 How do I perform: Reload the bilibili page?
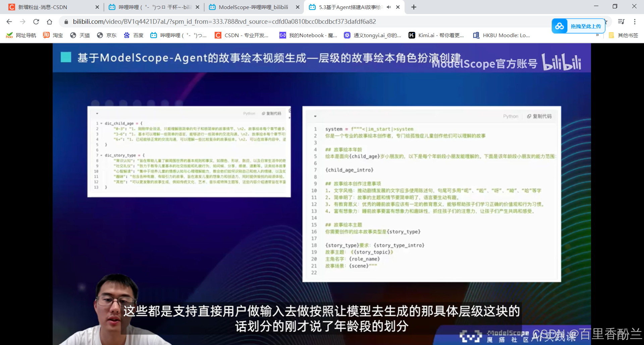pyautogui.click(x=36, y=22)
